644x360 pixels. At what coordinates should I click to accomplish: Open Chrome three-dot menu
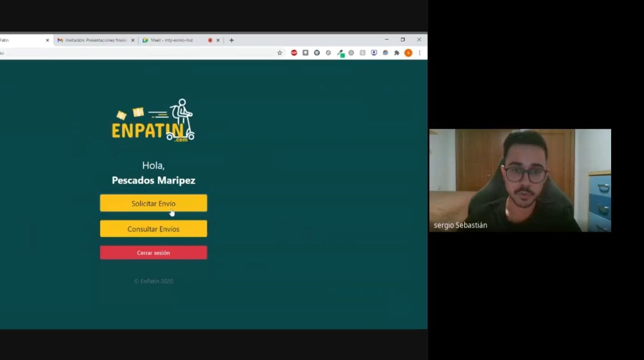419,53
